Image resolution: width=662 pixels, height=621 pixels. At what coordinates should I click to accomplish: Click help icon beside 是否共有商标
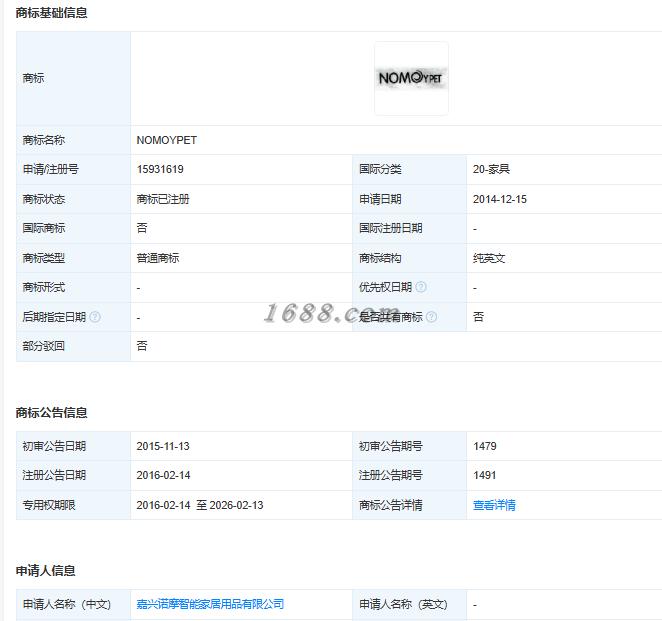[x=431, y=317]
